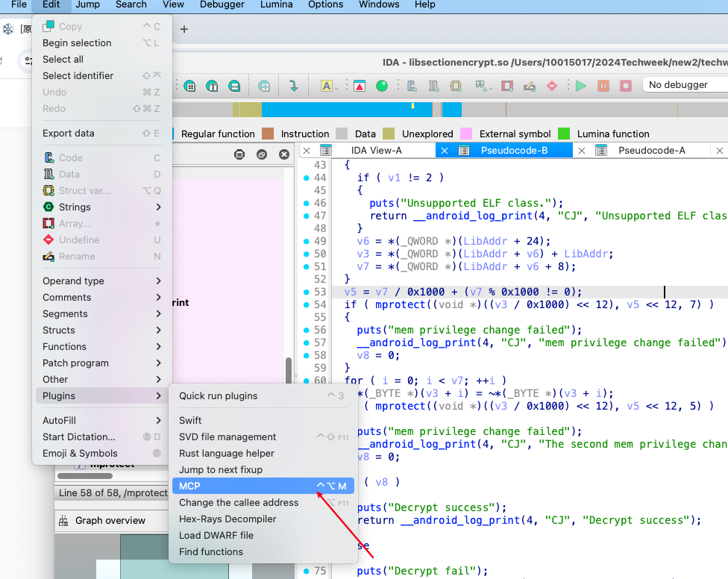The image size is (728, 579).
Task: Select 'Hex-Rays Decompiler' in the Plugins submenu
Action: (224, 519)
